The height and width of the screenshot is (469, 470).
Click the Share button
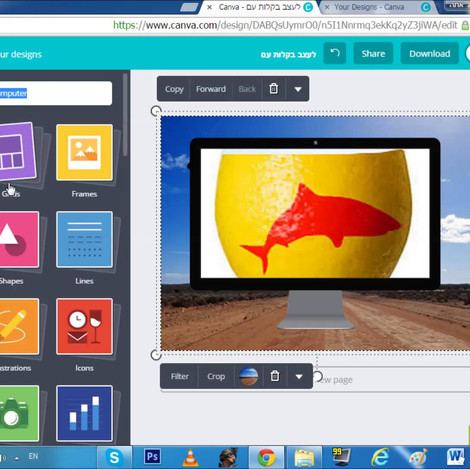373,53
